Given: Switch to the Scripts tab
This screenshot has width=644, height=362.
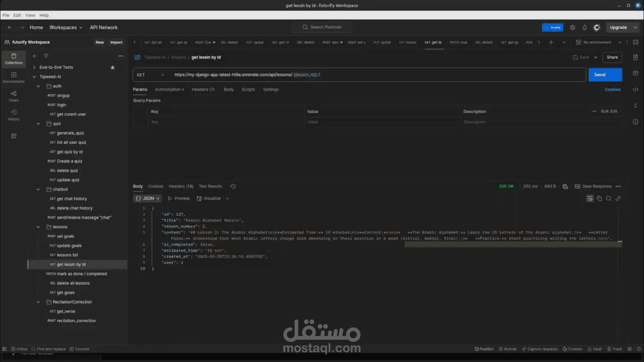Looking at the screenshot, I should [248, 89].
